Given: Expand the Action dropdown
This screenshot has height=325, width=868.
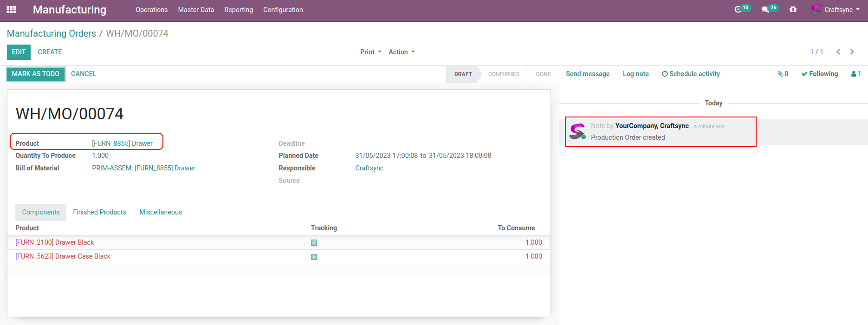Looking at the screenshot, I should (402, 52).
